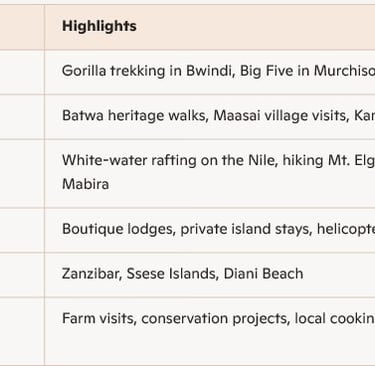
Task: Click the Diani Beach text
Action: (x=263, y=274)
